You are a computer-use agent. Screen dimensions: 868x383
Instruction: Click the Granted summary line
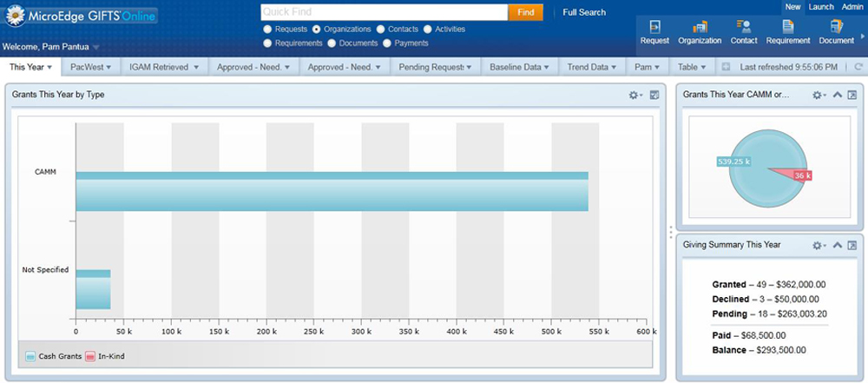(x=768, y=285)
